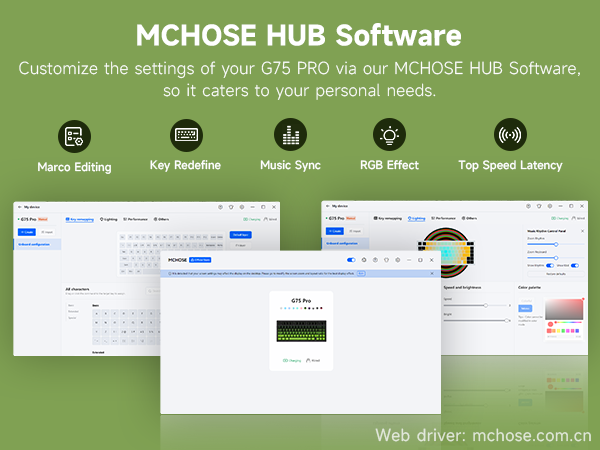The width and height of the screenshot is (600, 450).
Task: Open settings gear in front MCHOSE window
Action: 397,260
